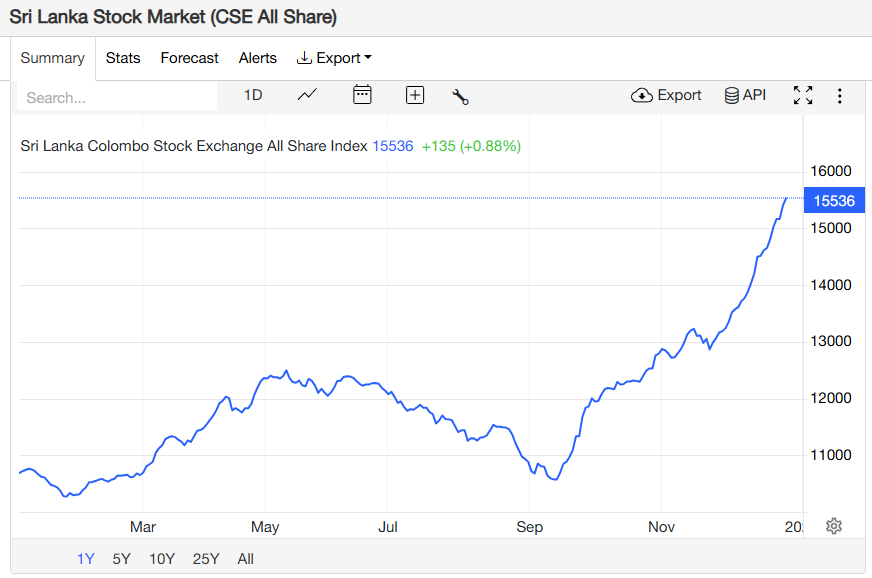Open the three-dot more options menu

840,96
